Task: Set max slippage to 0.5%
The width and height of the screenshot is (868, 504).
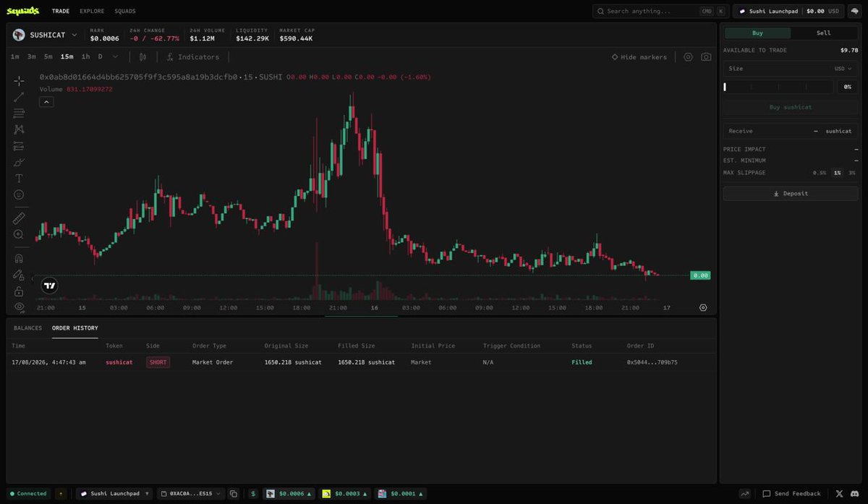Action: point(820,173)
